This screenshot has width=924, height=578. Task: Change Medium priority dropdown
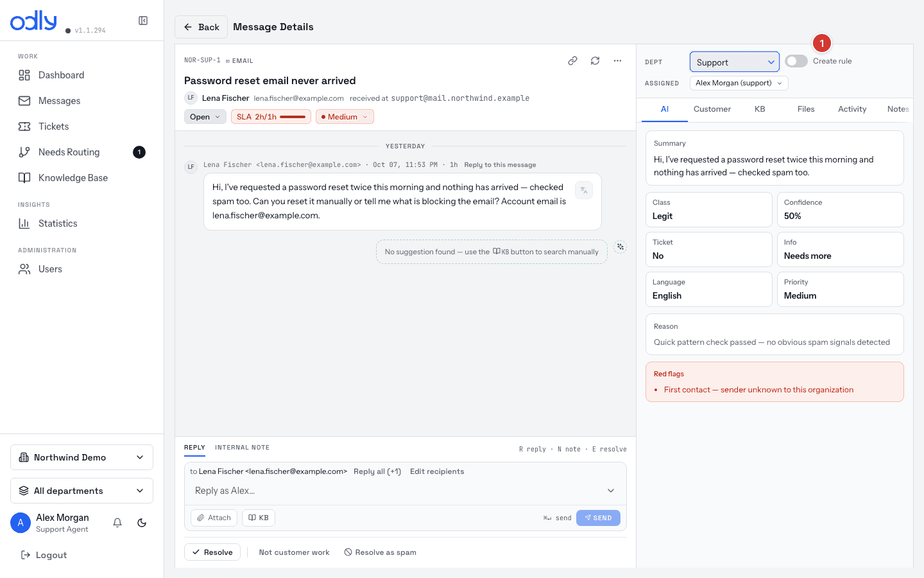pos(345,117)
